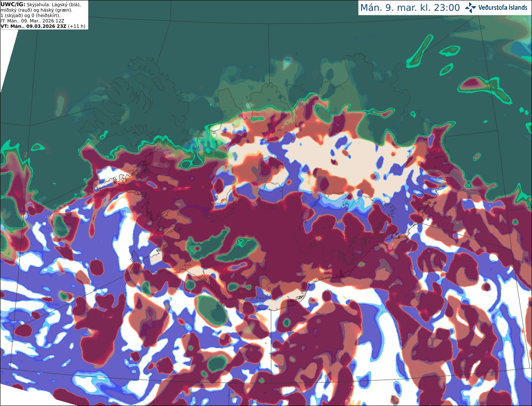Screen dimensions: 532x406
Task: Click the 'UWC/IG: Skýjahula. Lágský (blá),' line
Action: pos(41,4)
